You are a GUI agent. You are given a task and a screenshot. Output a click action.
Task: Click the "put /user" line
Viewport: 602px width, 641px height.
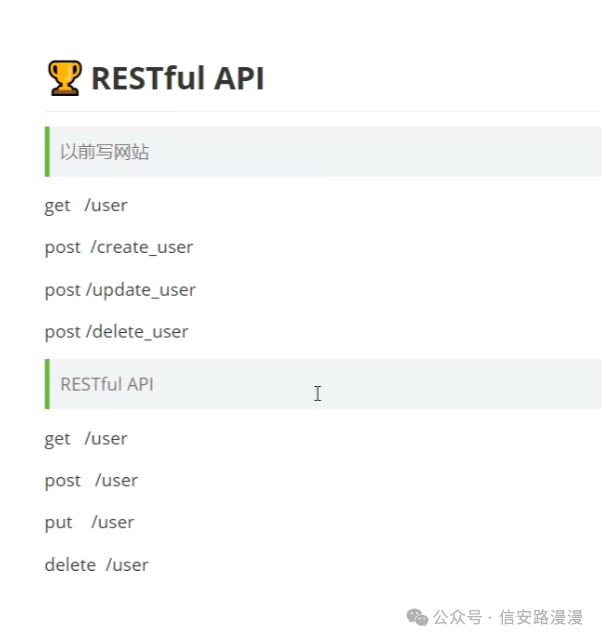pyautogui.click(x=89, y=523)
